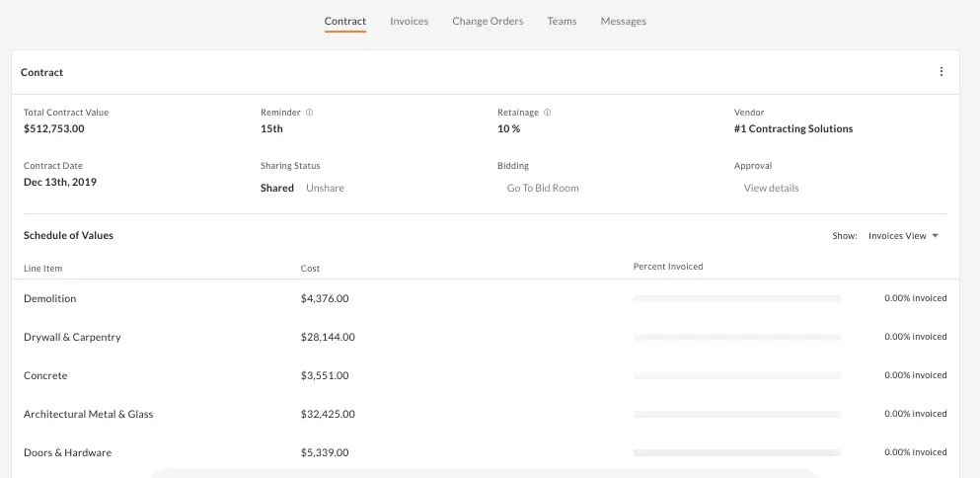Click the $32,425.00 cost value

click(328, 414)
